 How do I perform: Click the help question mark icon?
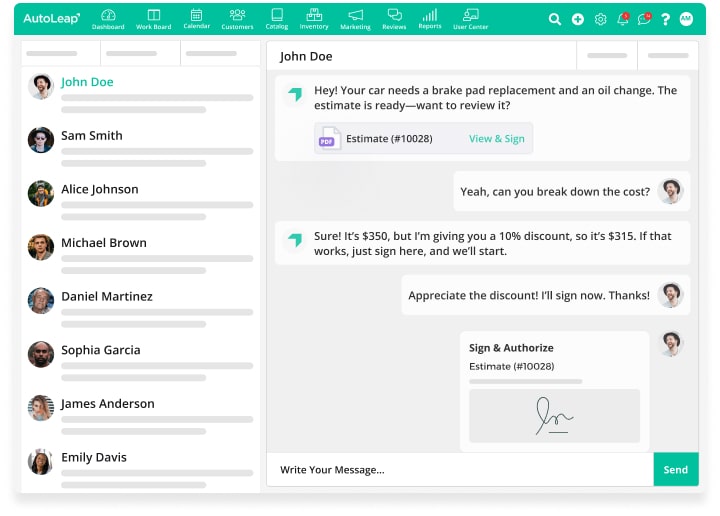pyautogui.click(x=665, y=19)
